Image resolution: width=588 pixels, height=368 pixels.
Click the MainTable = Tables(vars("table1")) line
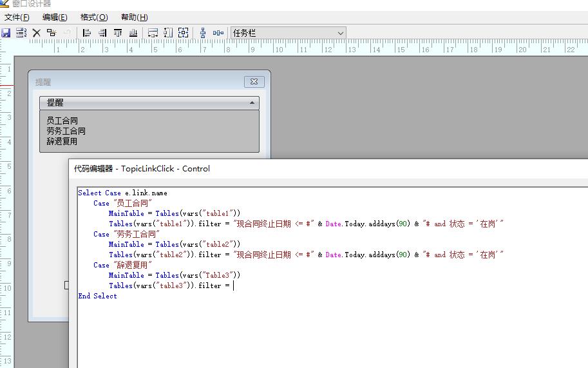175,213
